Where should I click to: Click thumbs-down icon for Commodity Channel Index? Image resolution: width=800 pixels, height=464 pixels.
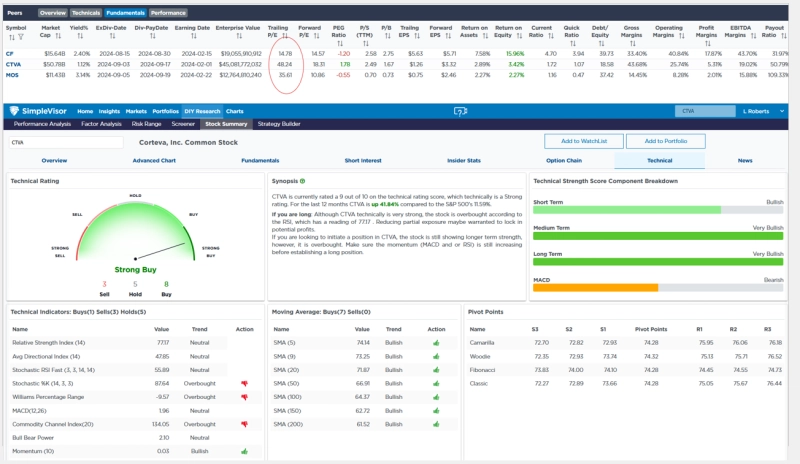[x=244, y=424]
